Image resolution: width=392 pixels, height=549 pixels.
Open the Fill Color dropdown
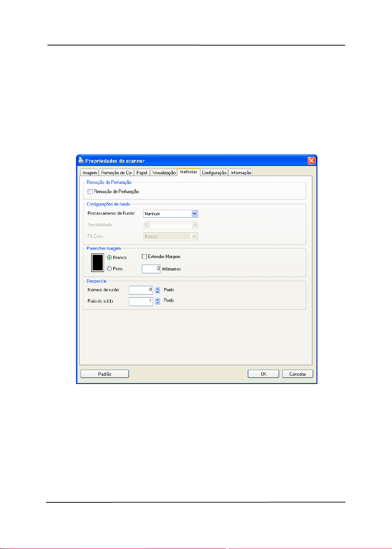coord(170,236)
